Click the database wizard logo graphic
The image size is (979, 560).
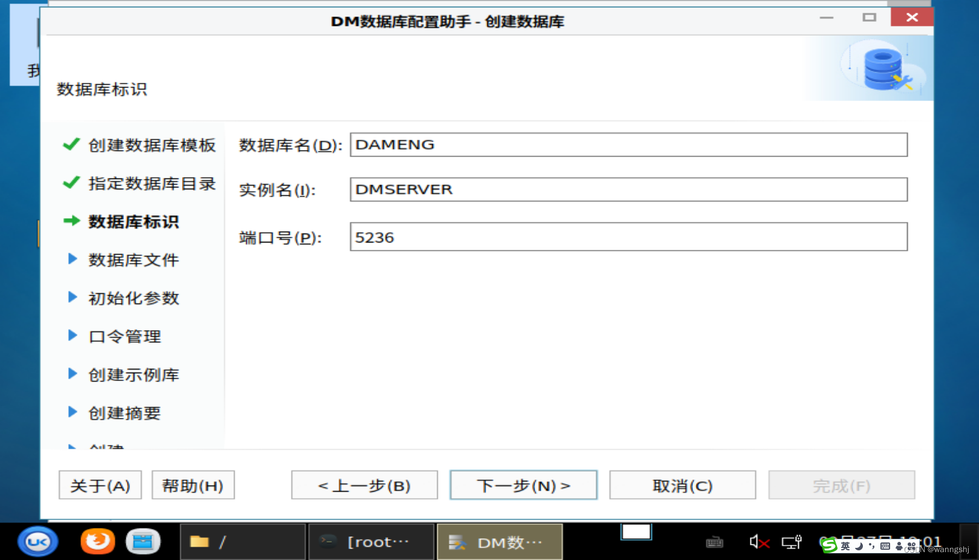click(x=883, y=68)
